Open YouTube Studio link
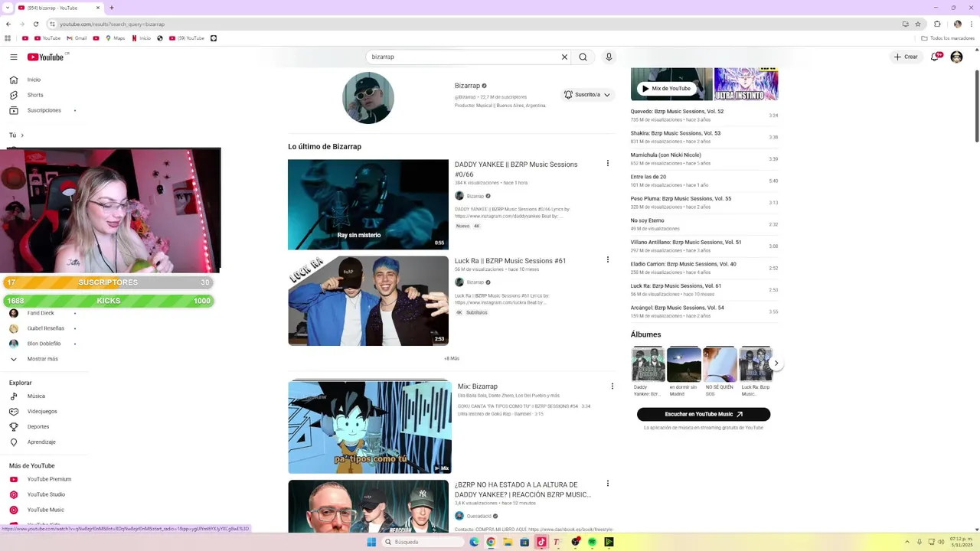 coord(46,494)
